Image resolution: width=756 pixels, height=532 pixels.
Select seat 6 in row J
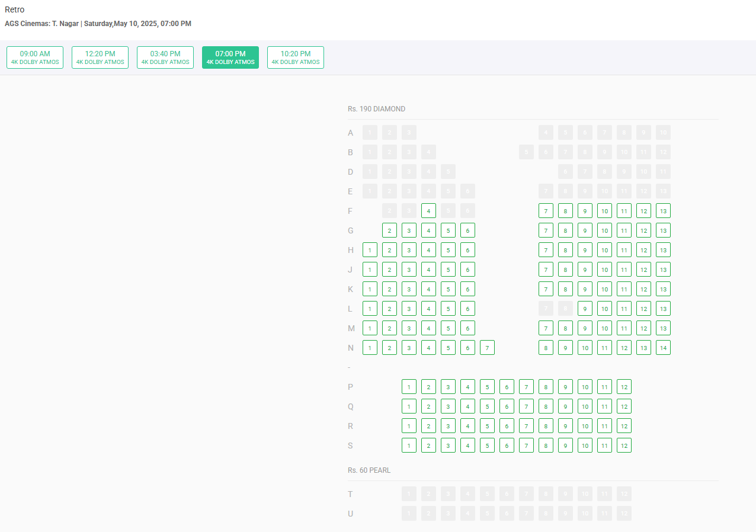click(x=467, y=270)
